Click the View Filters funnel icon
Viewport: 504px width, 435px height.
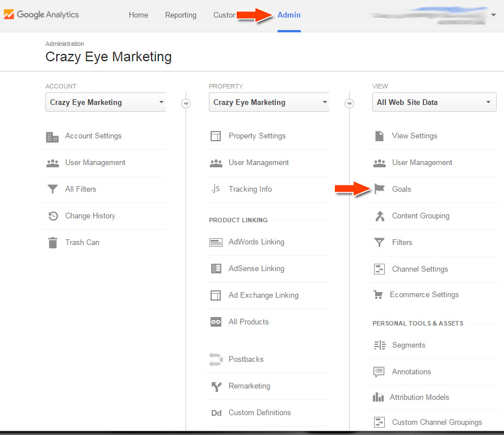[379, 242]
